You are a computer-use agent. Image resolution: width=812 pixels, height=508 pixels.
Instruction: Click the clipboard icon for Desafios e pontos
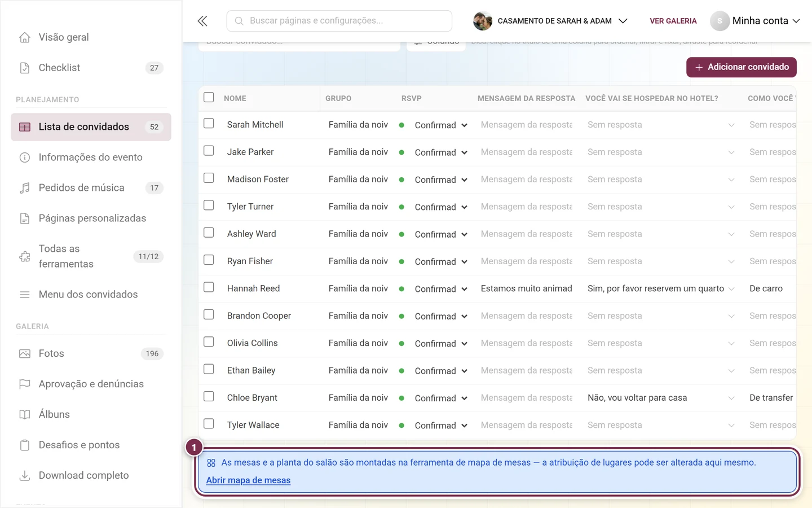pos(25,445)
